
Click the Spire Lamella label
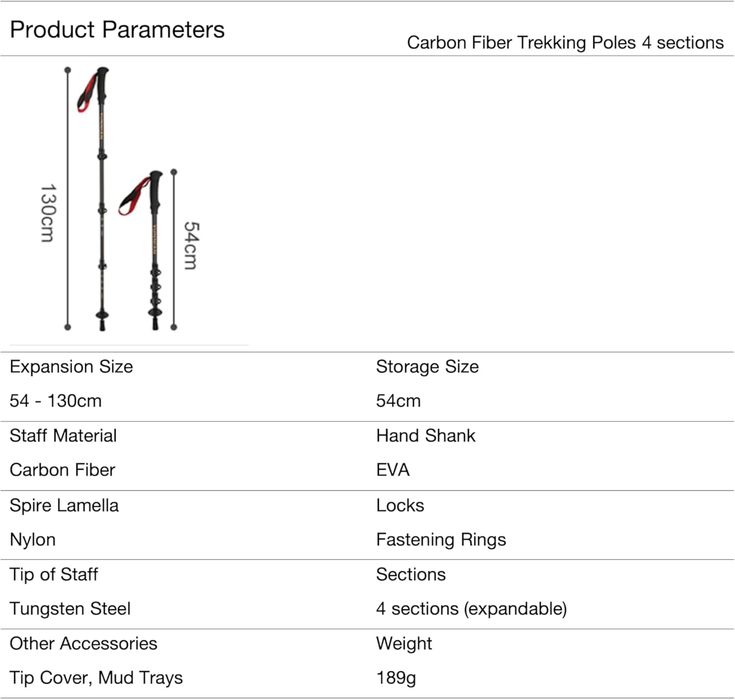[64, 505]
